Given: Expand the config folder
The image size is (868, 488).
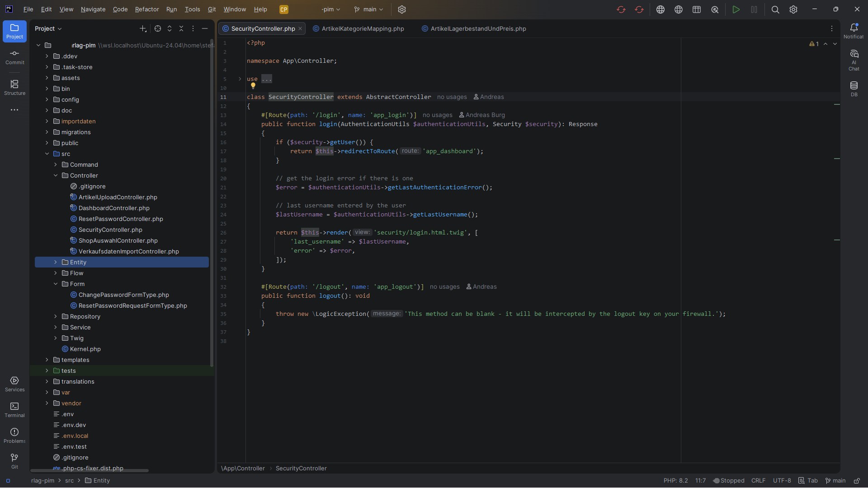Looking at the screenshot, I should pos(47,99).
